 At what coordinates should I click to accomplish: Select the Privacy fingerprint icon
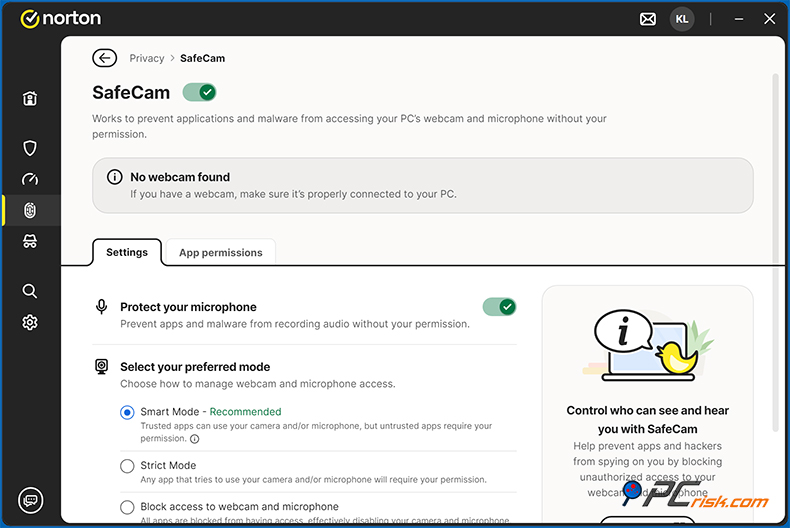(30, 210)
